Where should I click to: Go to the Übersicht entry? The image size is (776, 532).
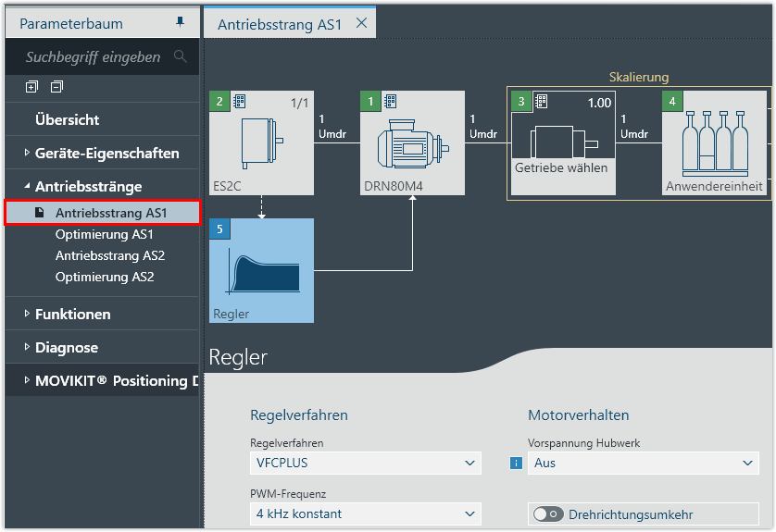tap(67, 120)
